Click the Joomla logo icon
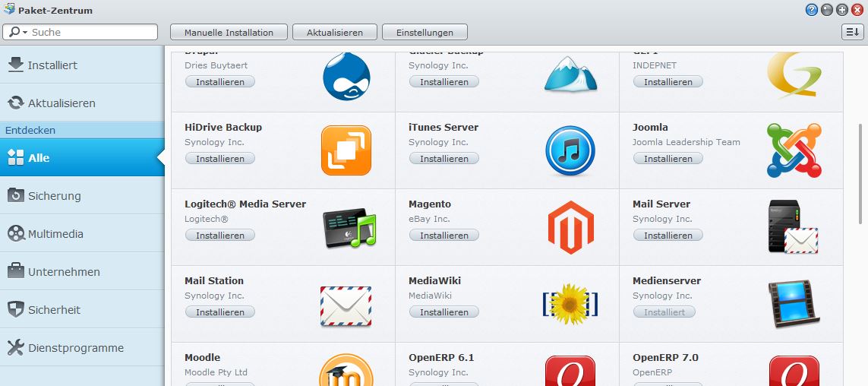Image resolution: width=868 pixels, height=386 pixels. click(794, 150)
